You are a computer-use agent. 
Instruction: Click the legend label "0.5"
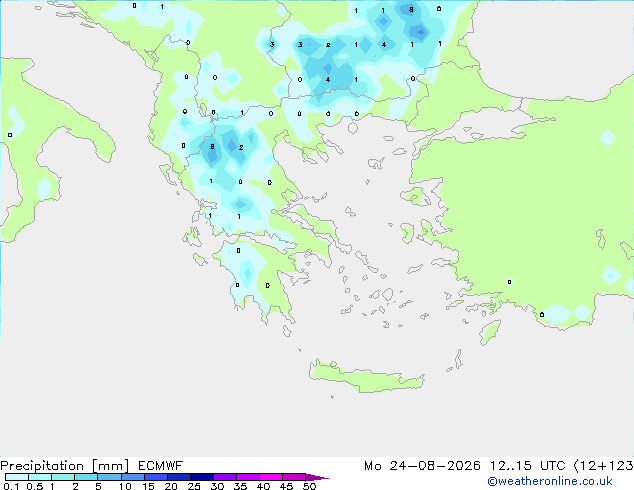pyautogui.click(x=35, y=486)
